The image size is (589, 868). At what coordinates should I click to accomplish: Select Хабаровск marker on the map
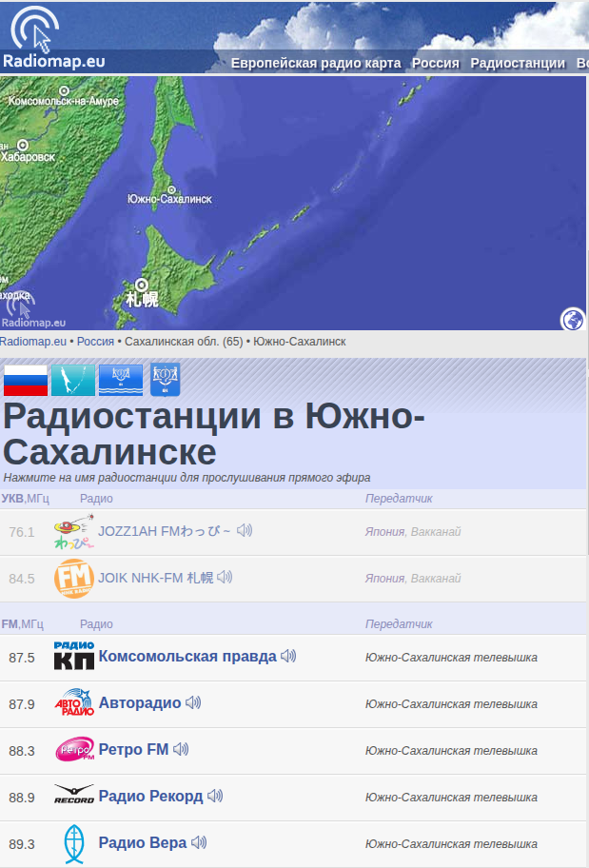coord(23,145)
